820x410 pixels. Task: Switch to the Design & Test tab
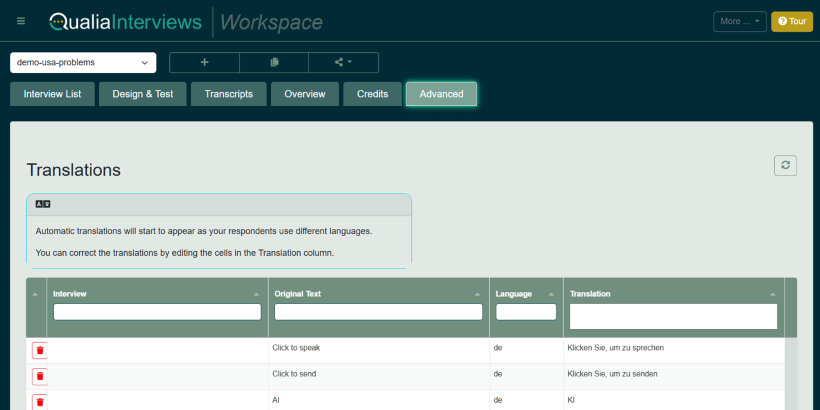pyautogui.click(x=143, y=94)
